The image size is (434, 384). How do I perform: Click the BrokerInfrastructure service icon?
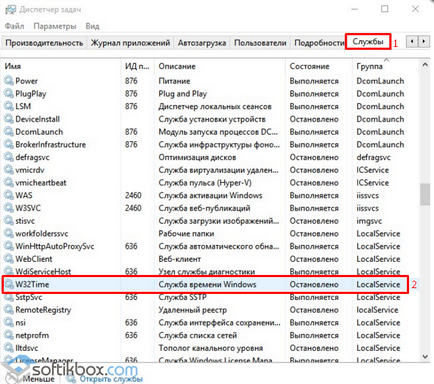click(x=8, y=144)
